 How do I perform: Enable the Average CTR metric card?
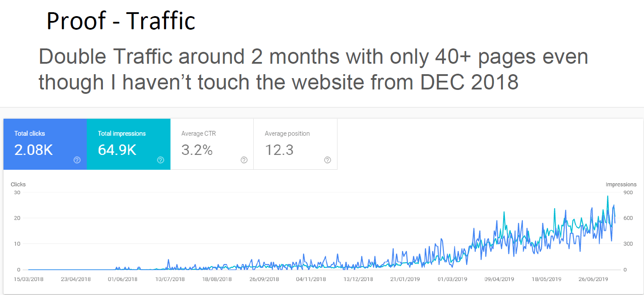tap(212, 144)
